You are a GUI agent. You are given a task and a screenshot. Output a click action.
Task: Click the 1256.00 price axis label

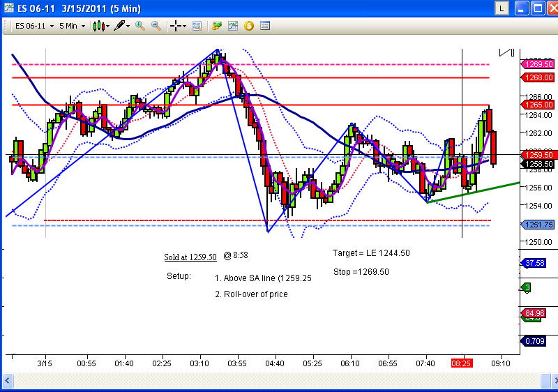(x=538, y=188)
